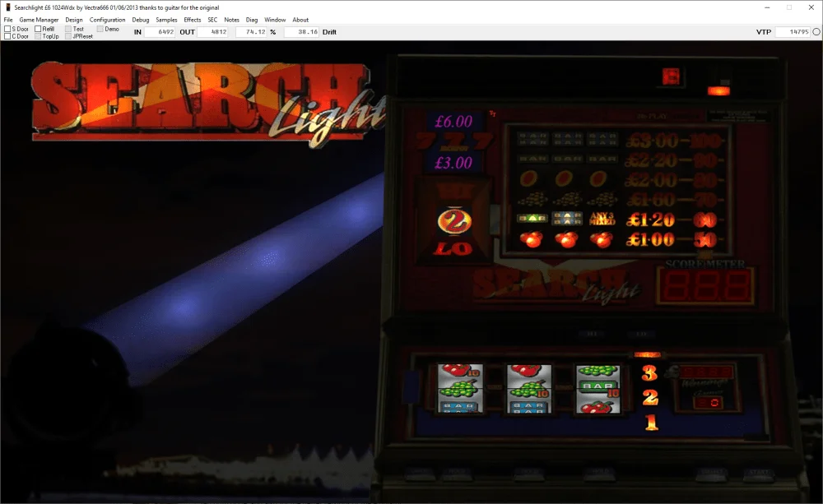Open the File menu
This screenshot has width=823, height=504.
8,20
